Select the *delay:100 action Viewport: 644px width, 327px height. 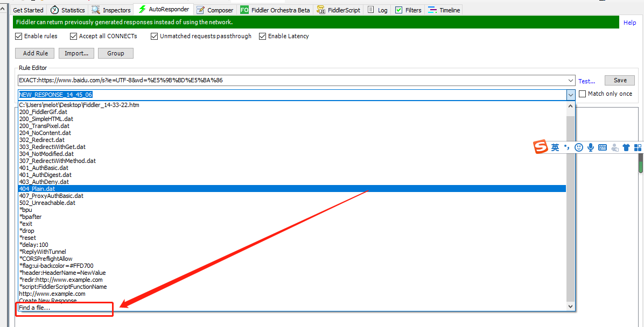(x=292, y=245)
